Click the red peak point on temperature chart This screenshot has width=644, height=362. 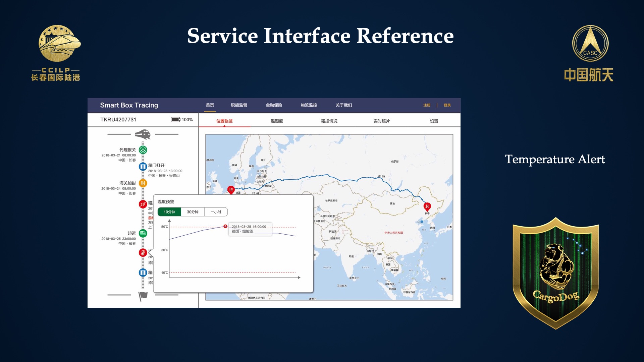click(x=225, y=226)
